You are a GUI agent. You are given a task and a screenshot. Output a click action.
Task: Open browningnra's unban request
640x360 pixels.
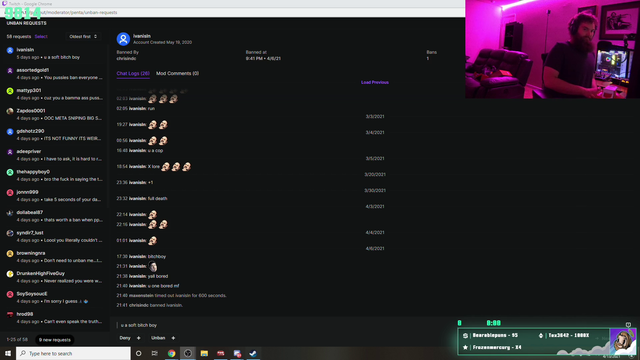click(x=54, y=257)
